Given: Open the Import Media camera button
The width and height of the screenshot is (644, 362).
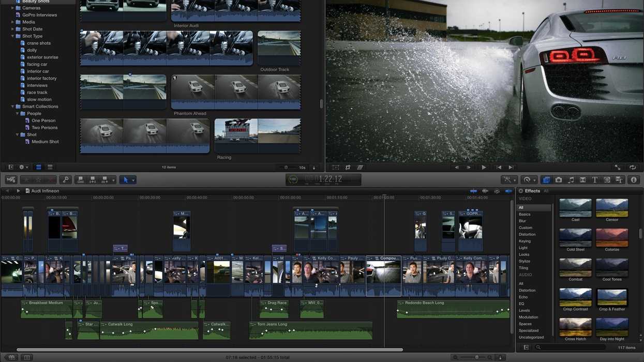Looking at the screenshot, I should click(11, 180).
